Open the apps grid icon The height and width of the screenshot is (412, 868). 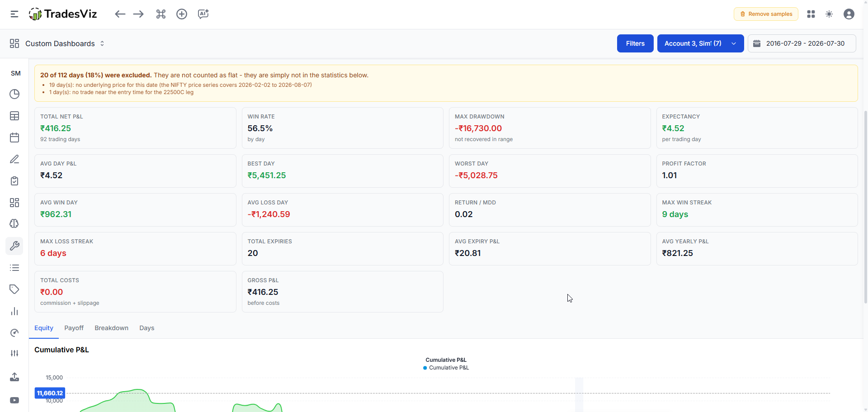tap(811, 14)
